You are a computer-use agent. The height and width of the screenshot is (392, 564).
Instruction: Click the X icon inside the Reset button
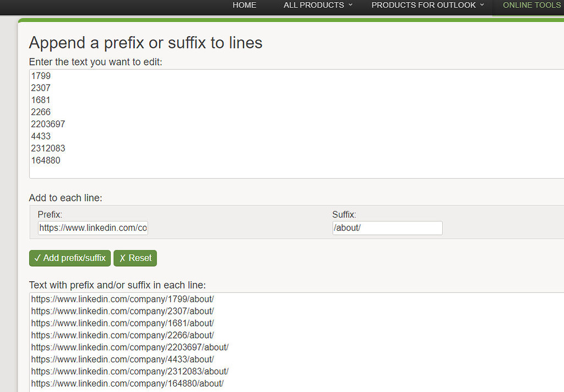point(124,258)
